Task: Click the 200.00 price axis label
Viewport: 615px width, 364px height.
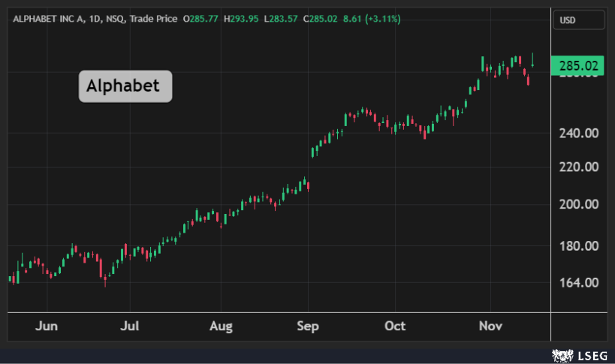Action: pyautogui.click(x=580, y=204)
